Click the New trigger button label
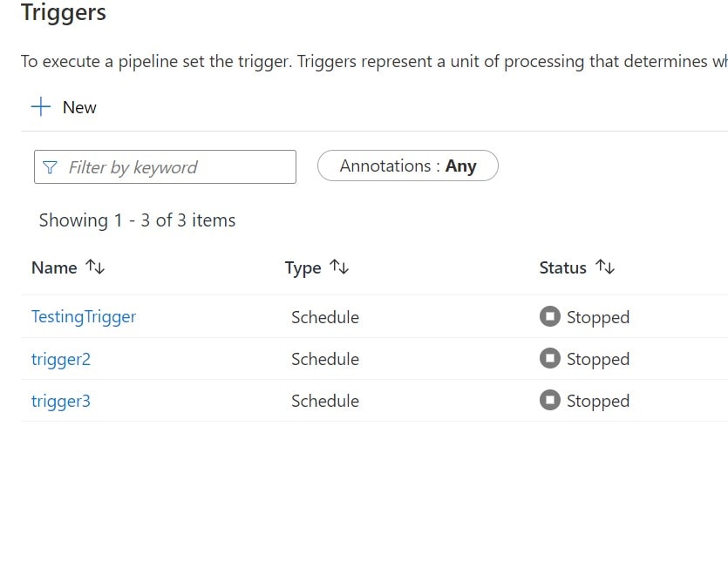 coord(79,107)
